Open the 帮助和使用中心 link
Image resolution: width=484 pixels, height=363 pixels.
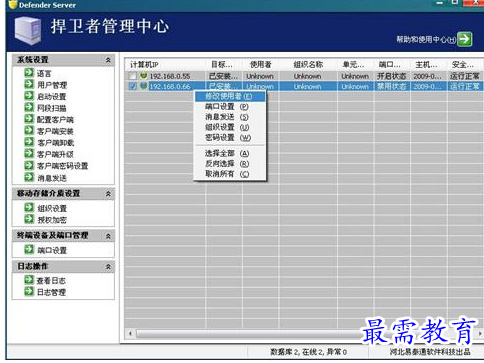point(426,39)
